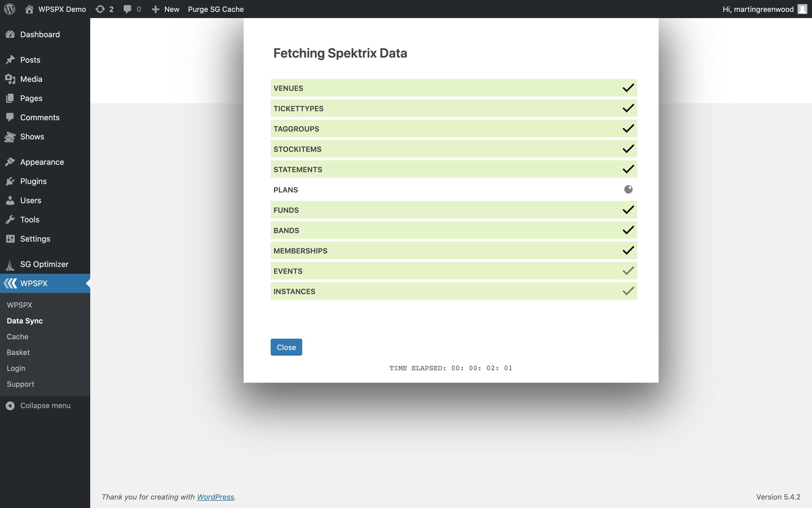Select the WPSPX submenu entry
The image size is (812, 508).
point(19,305)
